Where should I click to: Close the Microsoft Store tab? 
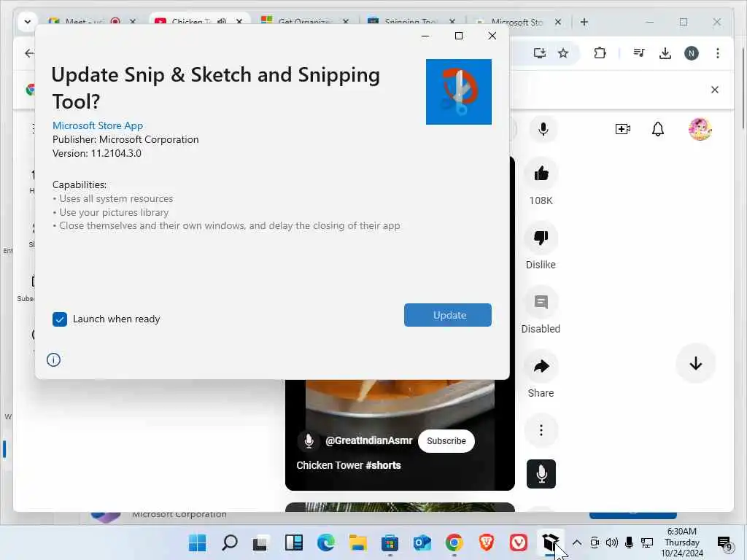pyautogui.click(x=558, y=22)
